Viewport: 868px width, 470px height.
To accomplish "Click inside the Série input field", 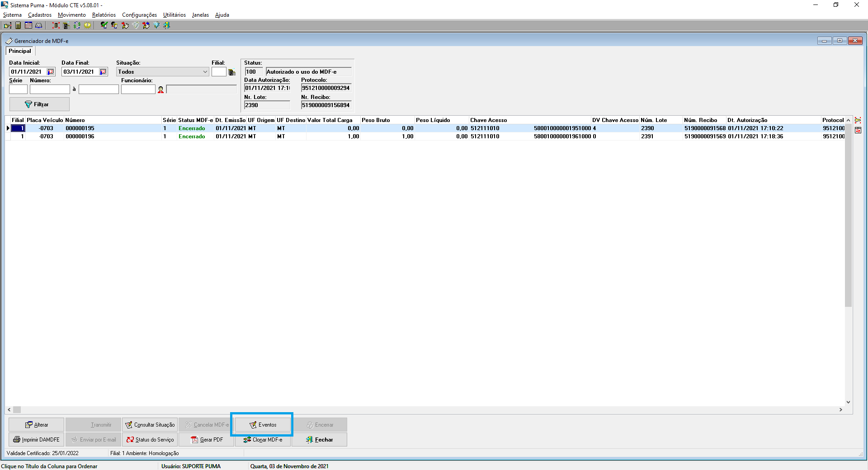I will click(x=18, y=89).
